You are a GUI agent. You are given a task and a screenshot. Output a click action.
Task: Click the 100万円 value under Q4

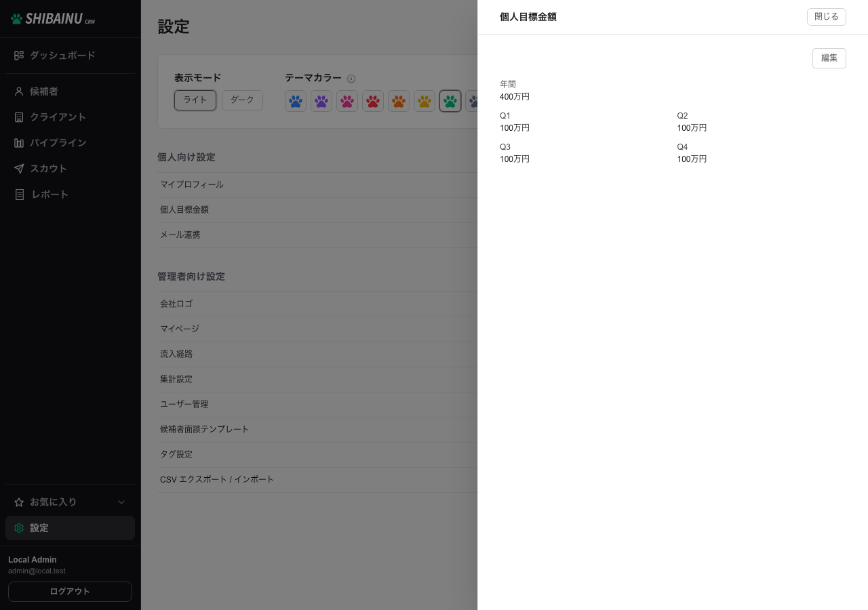point(692,159)
